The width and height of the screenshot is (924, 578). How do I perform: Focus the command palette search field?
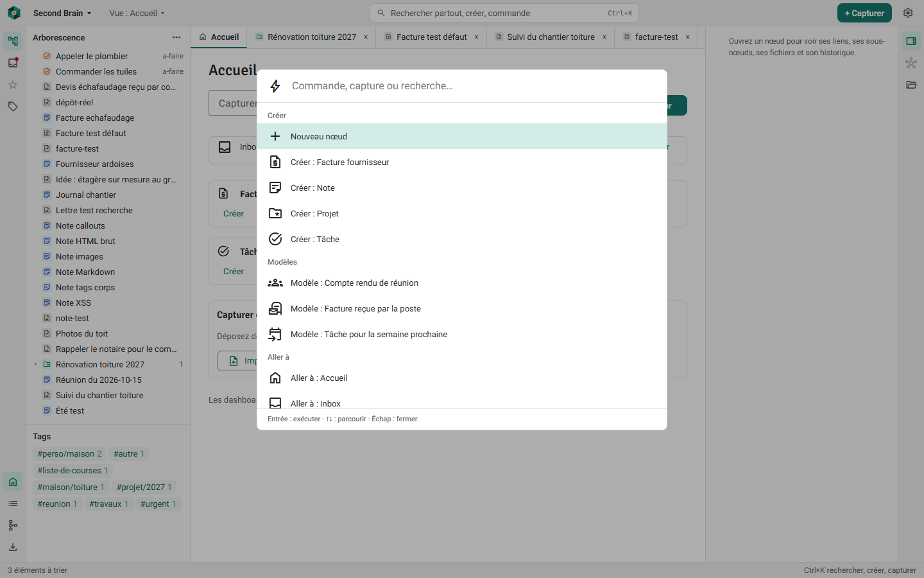[x=475, y=86]
